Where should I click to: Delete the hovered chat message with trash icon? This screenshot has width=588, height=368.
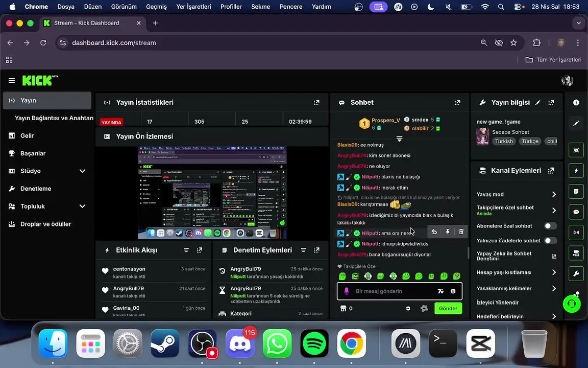pyautogui.click(x=461, y=232)
